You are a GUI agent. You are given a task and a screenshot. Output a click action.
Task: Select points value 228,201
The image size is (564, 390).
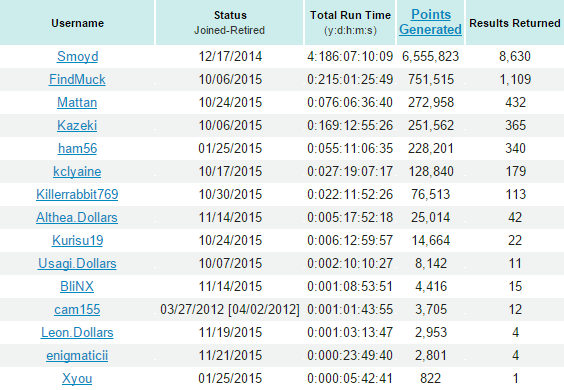click(431, 149)
